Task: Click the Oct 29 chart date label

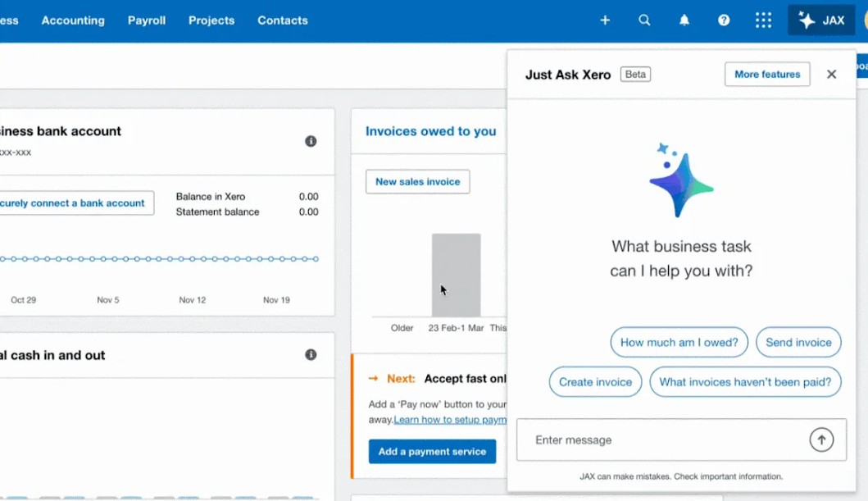Action: click(23, 300)
